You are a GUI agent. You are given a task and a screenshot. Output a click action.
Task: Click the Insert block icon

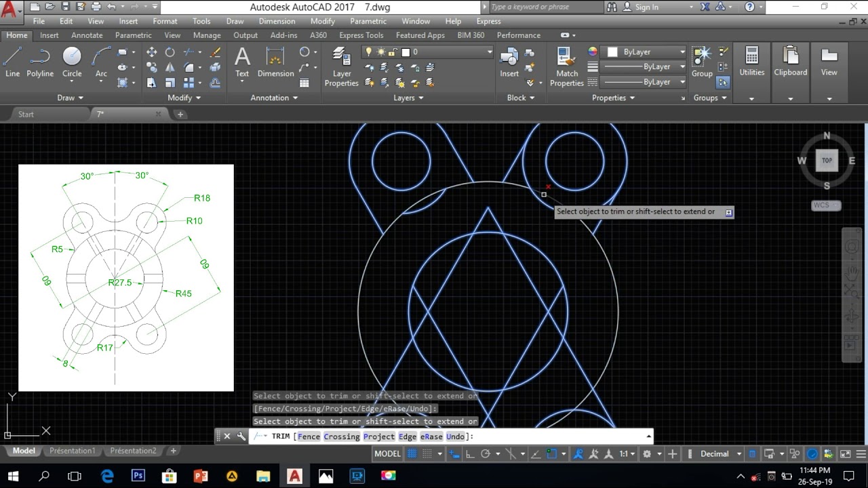pyautogui.click(x=509, y=62)
